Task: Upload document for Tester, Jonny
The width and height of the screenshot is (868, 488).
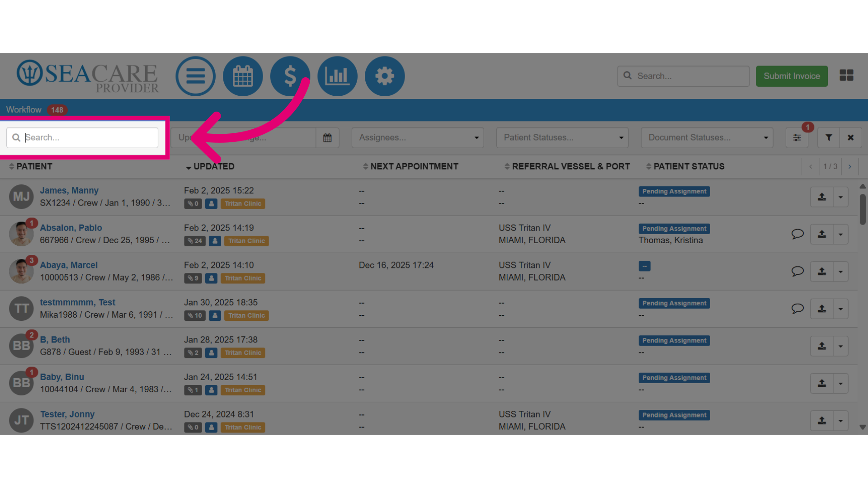Action: (x=822, y=421)
